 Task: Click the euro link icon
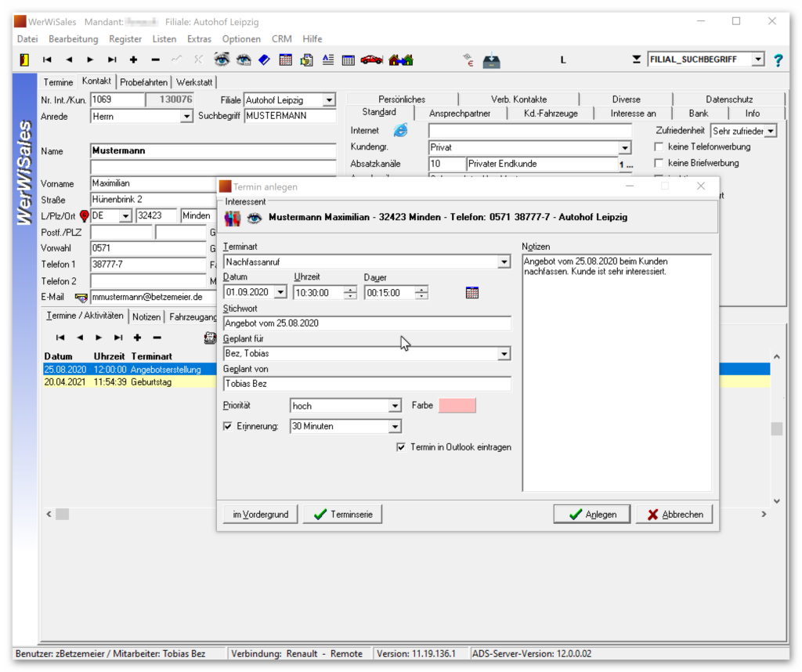pyautogui.click(x=468, y=60)
